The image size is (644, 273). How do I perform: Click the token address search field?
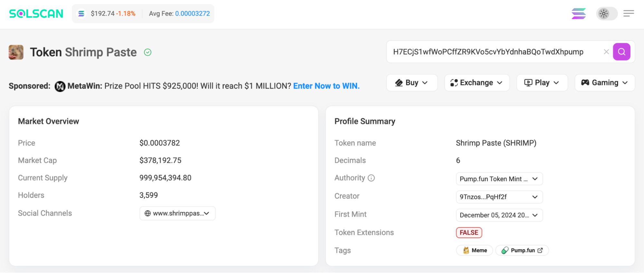488,52
